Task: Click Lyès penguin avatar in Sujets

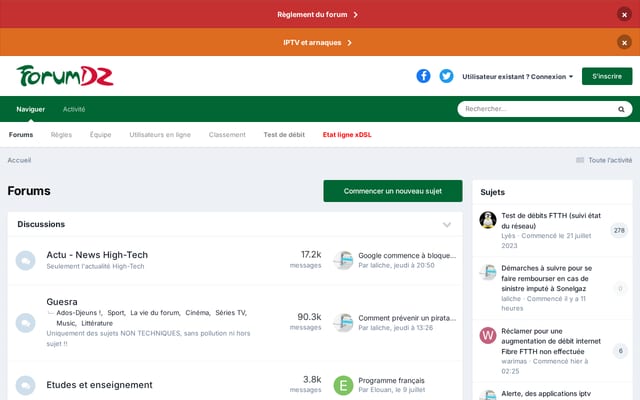Action: point(488,220)
